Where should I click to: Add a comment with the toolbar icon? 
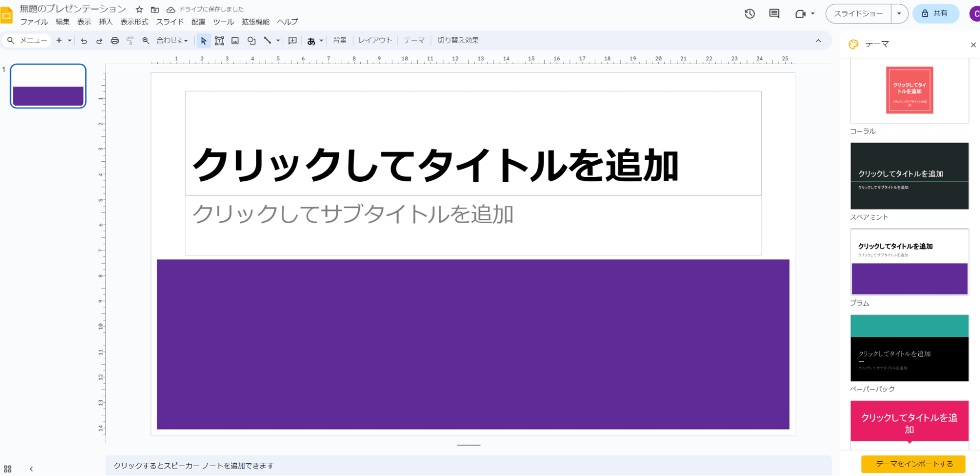click(293, 41)
